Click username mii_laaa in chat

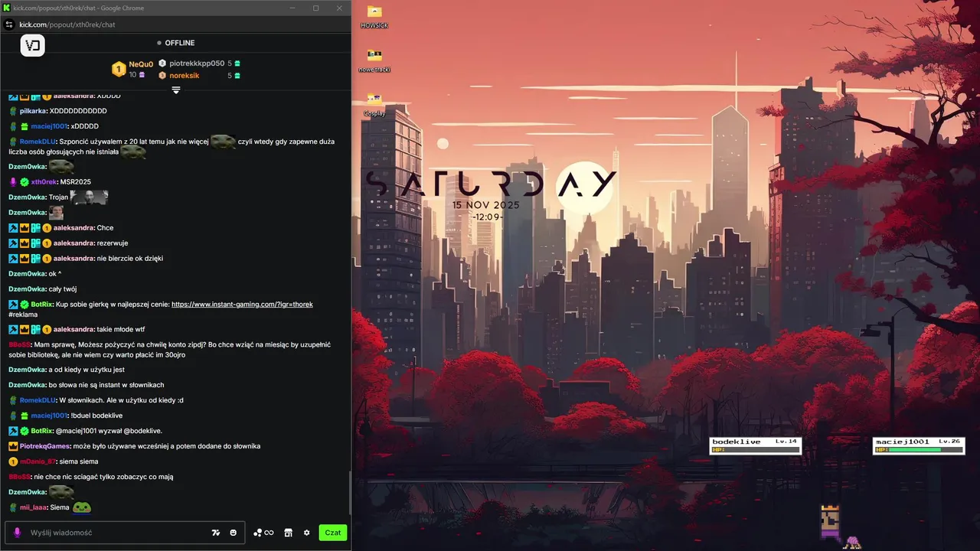pyautogui.click(x=33, y=507)
